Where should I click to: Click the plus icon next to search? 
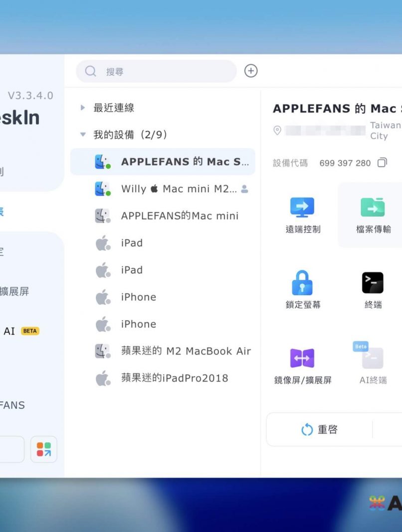pyautogui.click(x=251, y=71)
